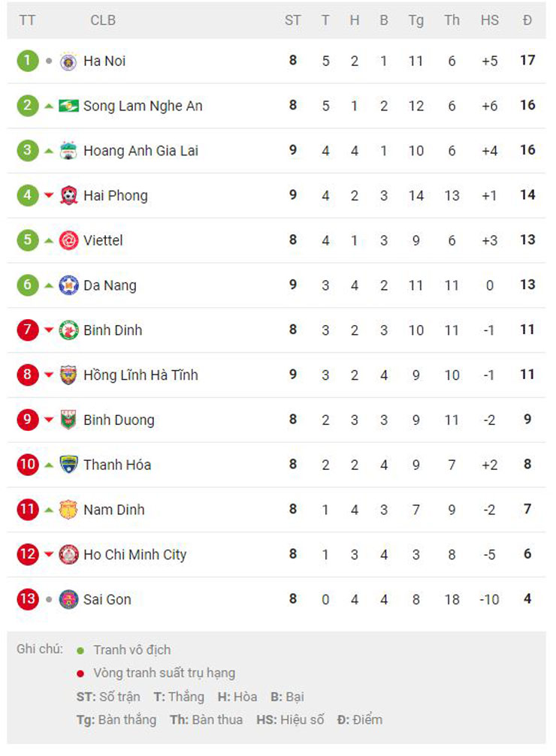This screenshot has height=756, width=556.
Task: Open the Binh Duong team name
Action: [x=119, y=420]
